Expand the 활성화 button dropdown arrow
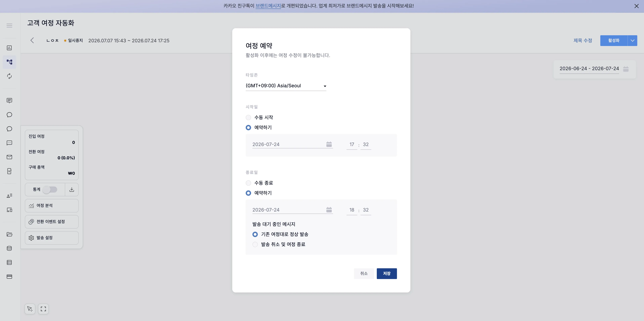This screenshot has width=644, height=321. coord(632,40)
